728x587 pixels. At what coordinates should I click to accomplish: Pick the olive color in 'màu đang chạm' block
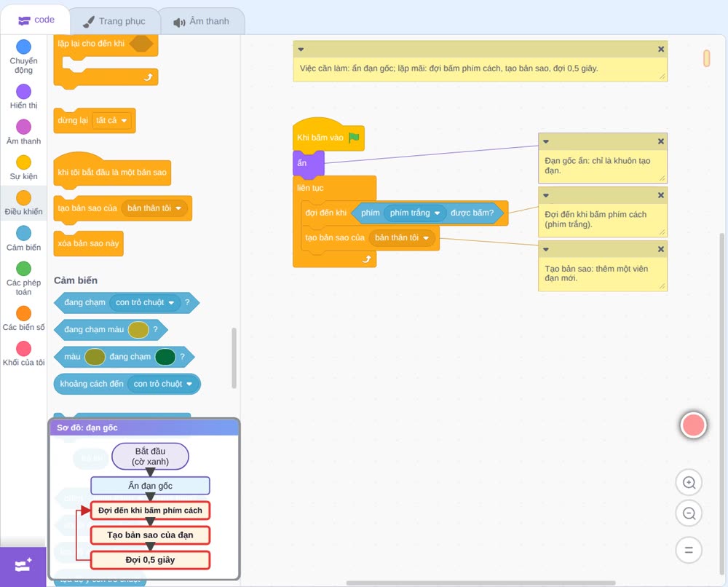[x=95, y=357]
